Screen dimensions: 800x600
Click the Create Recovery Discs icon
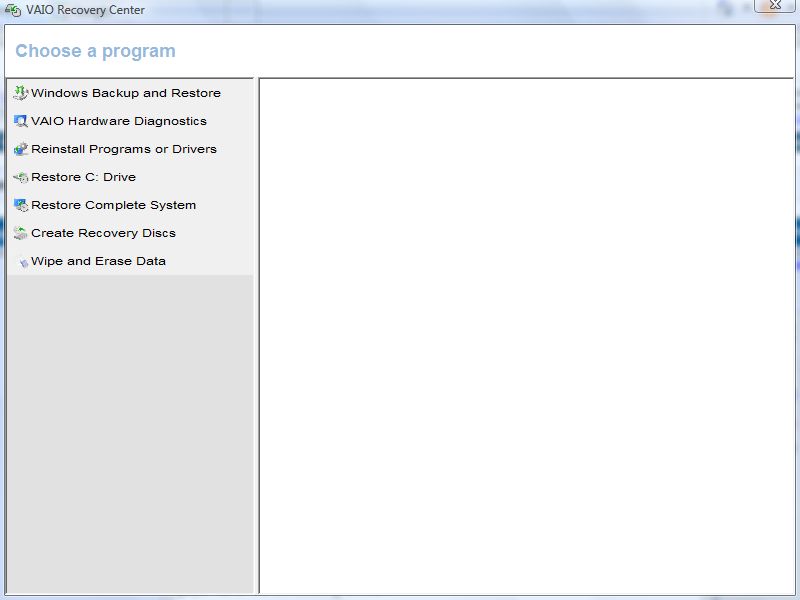point(20,233)
